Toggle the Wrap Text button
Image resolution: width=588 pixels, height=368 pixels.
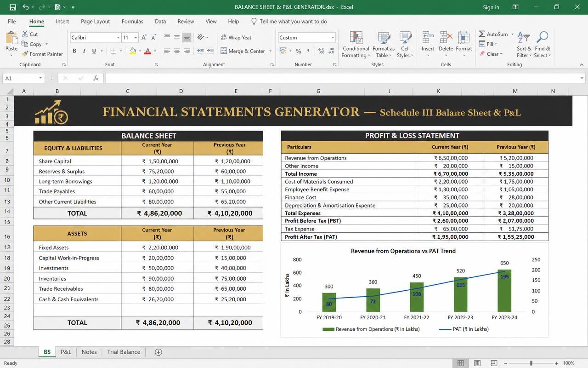pos(236,37)
